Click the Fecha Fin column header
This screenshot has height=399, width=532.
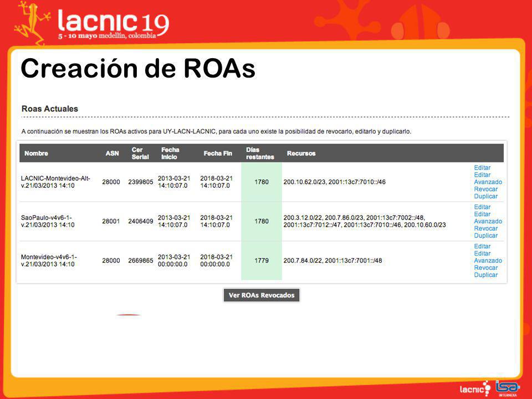218,154
